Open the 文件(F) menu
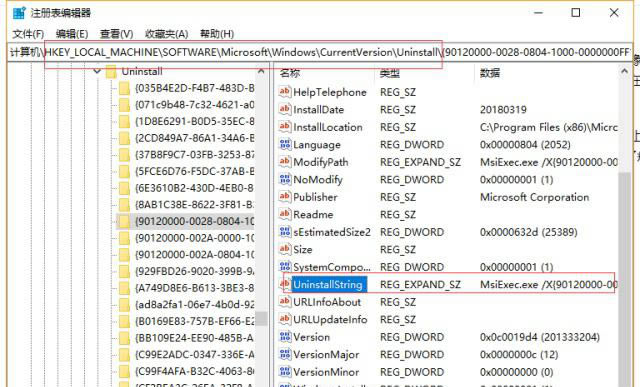640x387 pixels. [x=28, y=34]
